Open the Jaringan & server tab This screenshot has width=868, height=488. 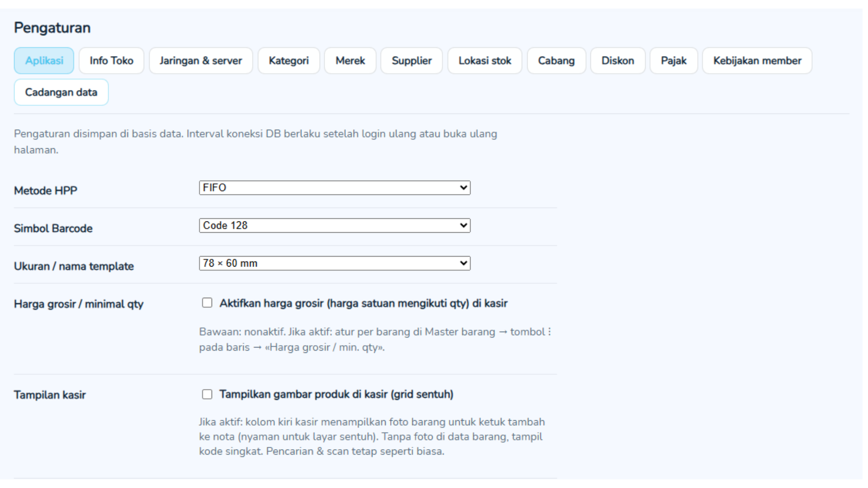coord(201,61)
